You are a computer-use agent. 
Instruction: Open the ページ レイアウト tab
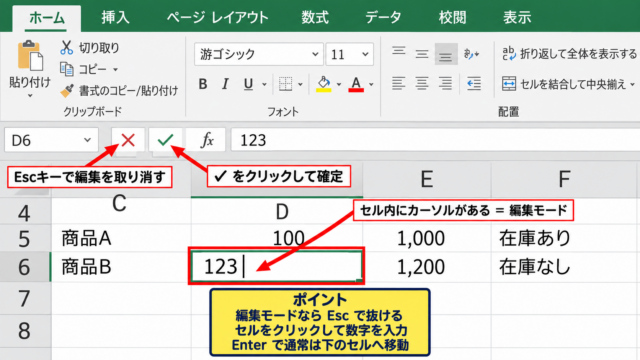[218, 18]
